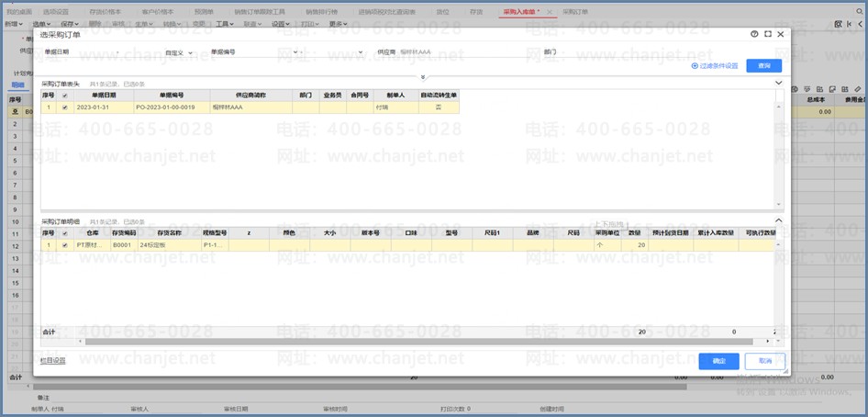Click the 打印 toolbar button
Viewport: 868px width, 417px height.
309,24
